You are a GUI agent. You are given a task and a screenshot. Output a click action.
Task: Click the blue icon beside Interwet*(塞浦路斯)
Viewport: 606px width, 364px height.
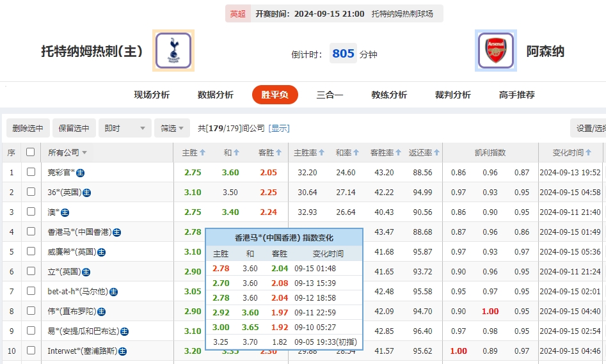(x=122, y=351)
